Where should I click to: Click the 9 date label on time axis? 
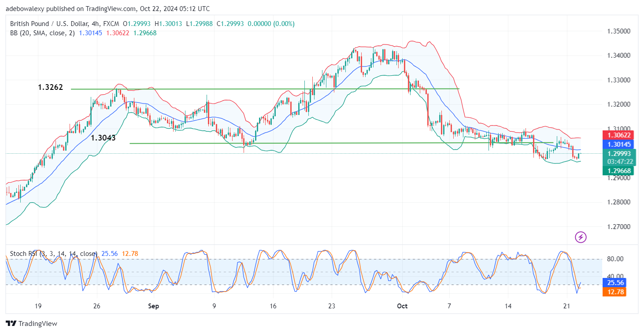pos(214,306)
